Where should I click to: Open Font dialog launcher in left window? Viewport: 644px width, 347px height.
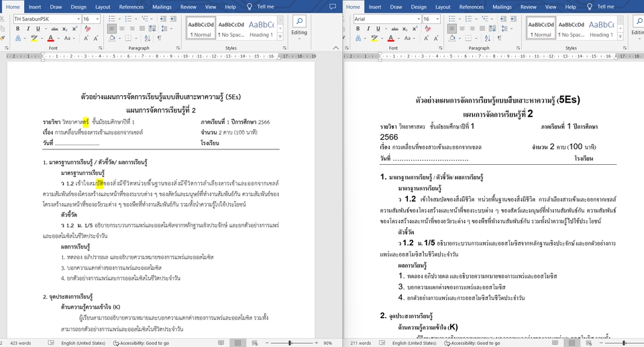click(100, 48)
